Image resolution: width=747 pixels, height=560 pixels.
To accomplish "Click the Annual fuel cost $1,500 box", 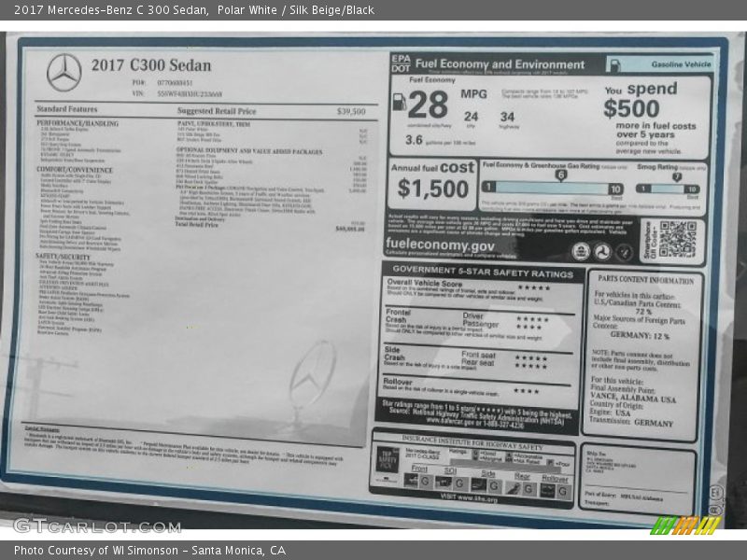I will coord(431,183).
